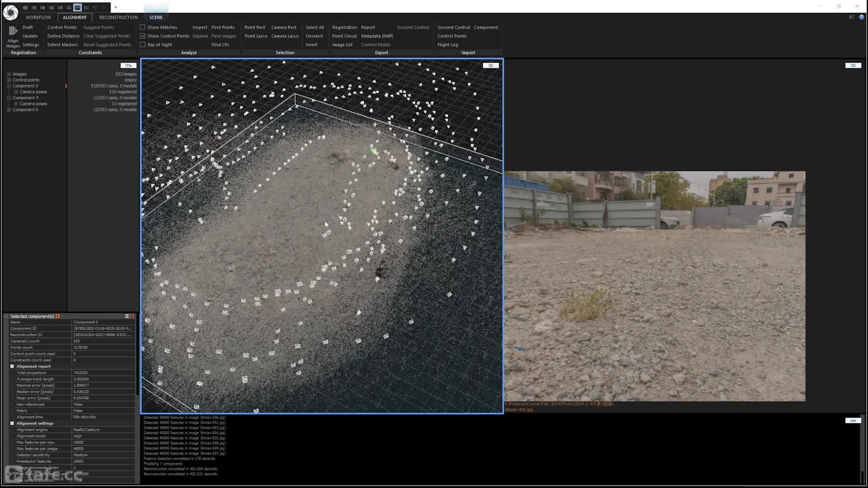Export Point Cloud
This screenshot has height=488, width=868.
(x=344, y=36)
